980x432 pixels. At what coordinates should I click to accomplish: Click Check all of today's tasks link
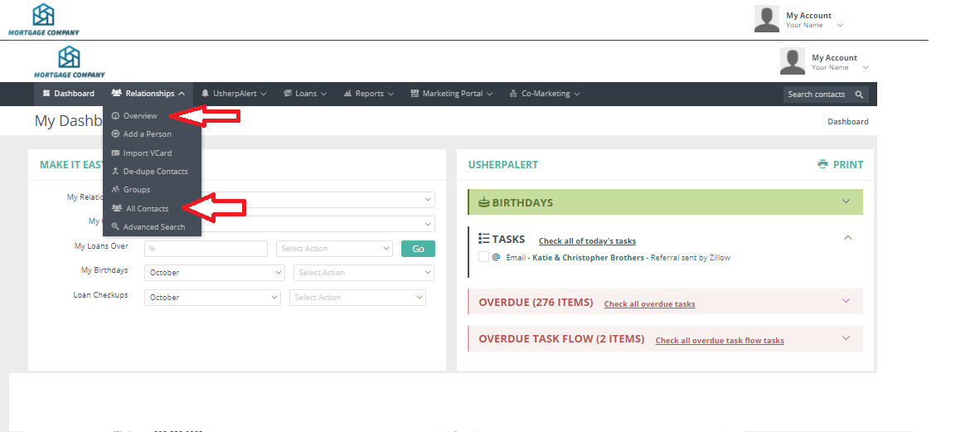pyautogui.click(x=587, y=241)
